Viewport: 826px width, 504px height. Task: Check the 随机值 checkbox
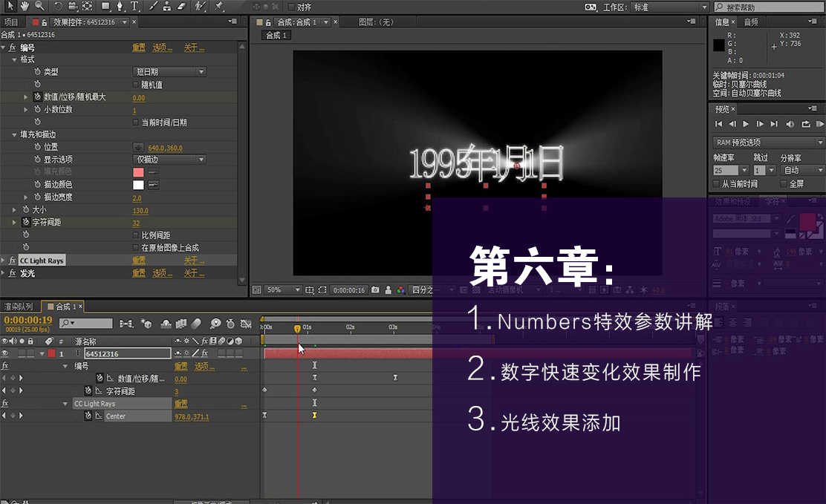(135, 85)
